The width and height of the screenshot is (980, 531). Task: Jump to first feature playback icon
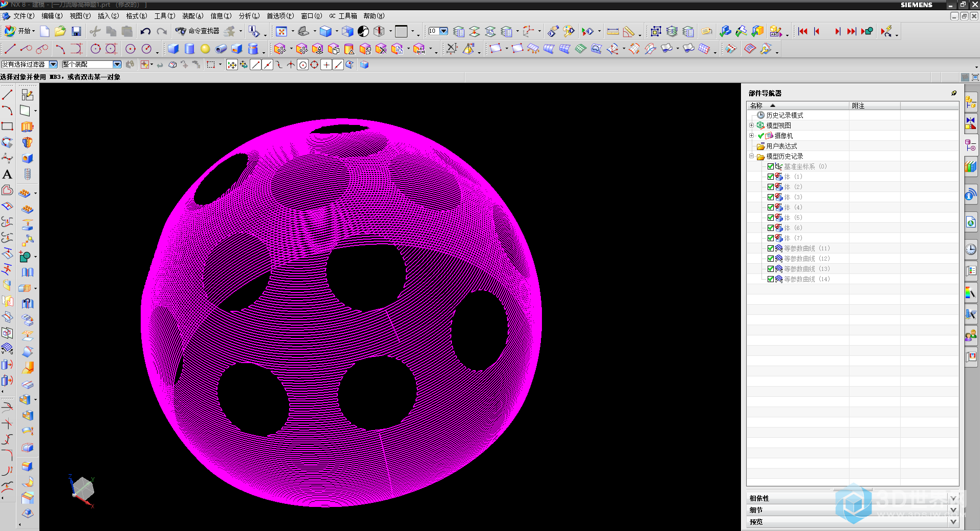point(803,32)
